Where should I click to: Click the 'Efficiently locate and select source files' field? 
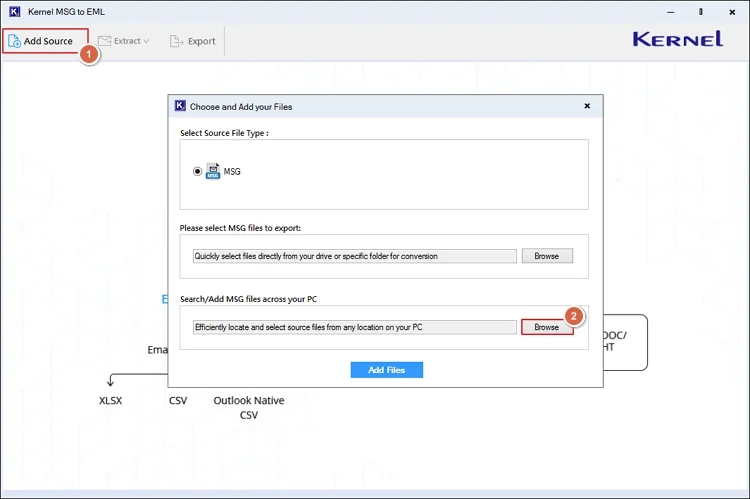(x=354, y=327)
